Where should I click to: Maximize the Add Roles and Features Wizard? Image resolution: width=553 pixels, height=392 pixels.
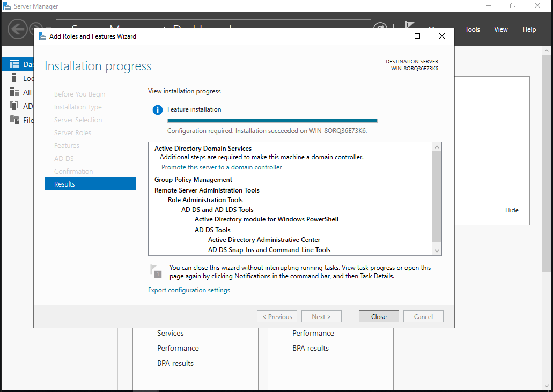pyautogui.click(x=417, y=36)
